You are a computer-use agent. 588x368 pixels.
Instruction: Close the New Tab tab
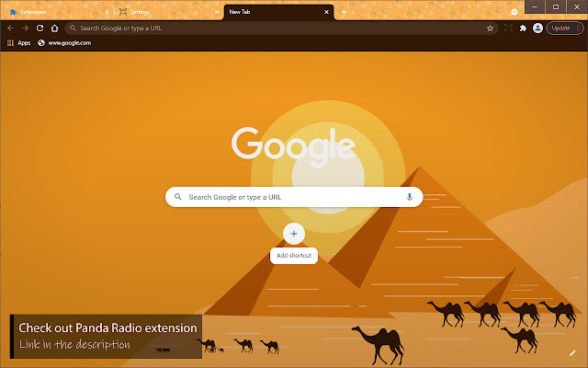click(x=327, y=12)
